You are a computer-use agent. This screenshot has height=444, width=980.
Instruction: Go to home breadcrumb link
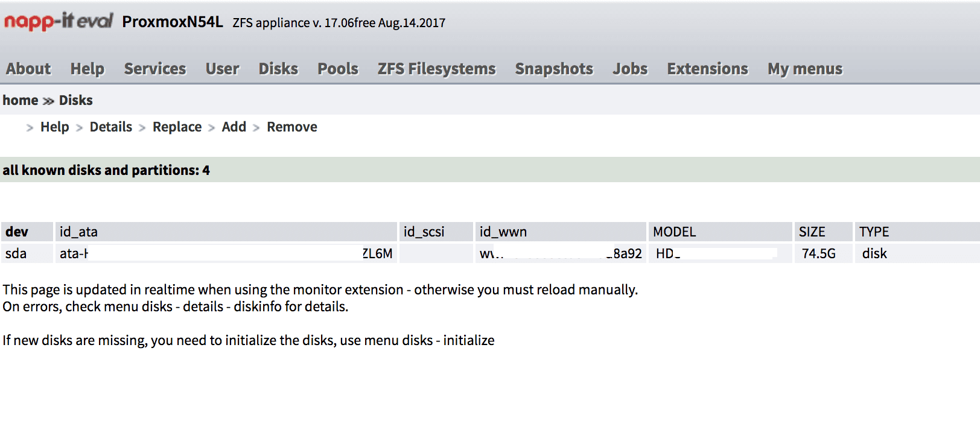(21, 100)
